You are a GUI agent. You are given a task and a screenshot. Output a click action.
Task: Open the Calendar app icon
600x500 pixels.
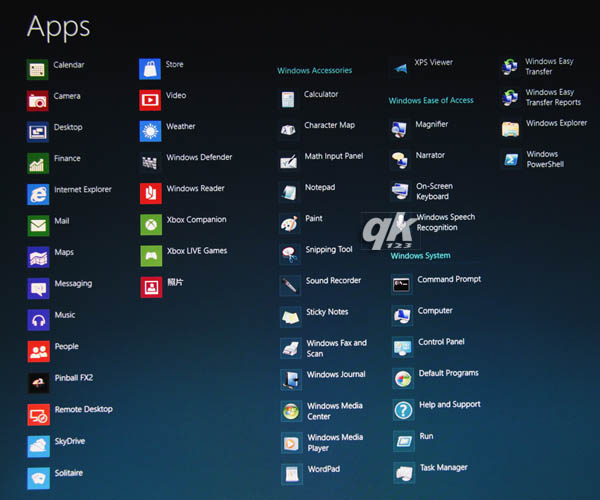(x=37, y=69)
